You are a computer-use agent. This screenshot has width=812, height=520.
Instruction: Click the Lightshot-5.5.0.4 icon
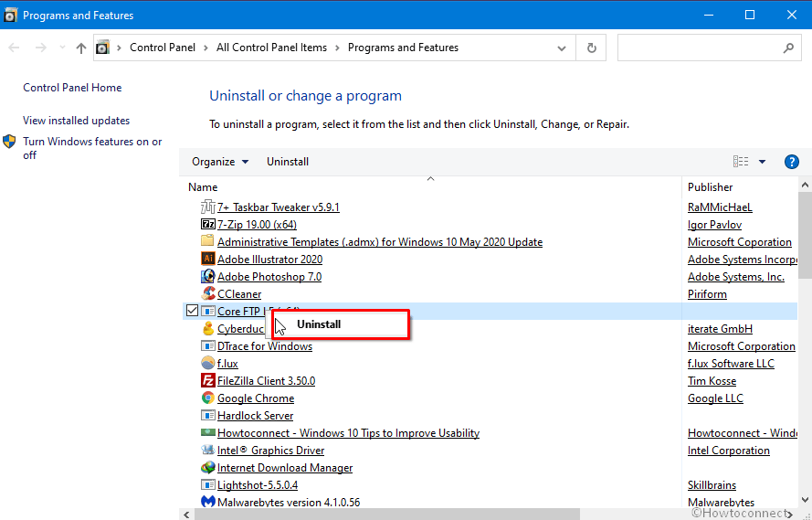pos(207,484)
